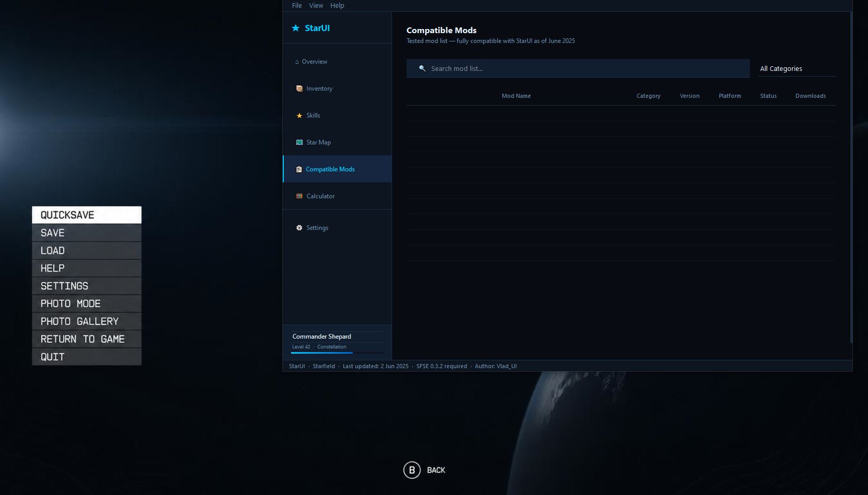This screenshot has width=868, height=495.
Task: Select the Compatible Mods sidebar tab
Action: click(337, 169)
